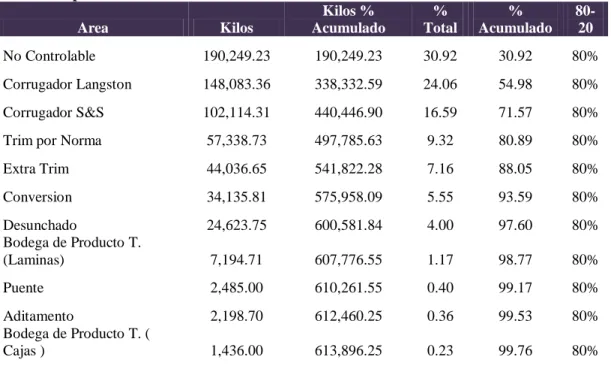Select the 80-20 column header
The width and height of the screenshot is (611, 372).
click(585, 19)
